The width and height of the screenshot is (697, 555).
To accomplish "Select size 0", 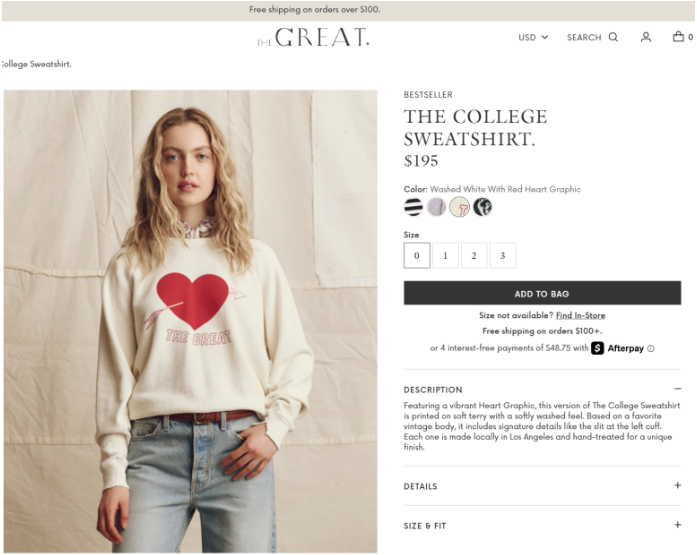I will click(417, 256).
